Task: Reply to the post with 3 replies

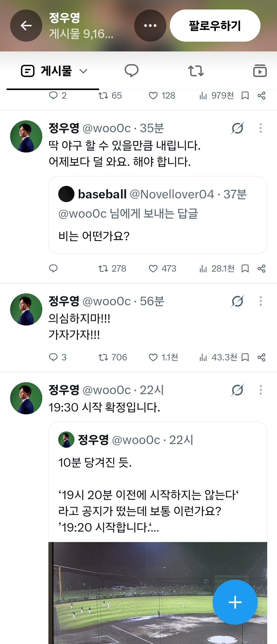Action: (x=58, y=357)
